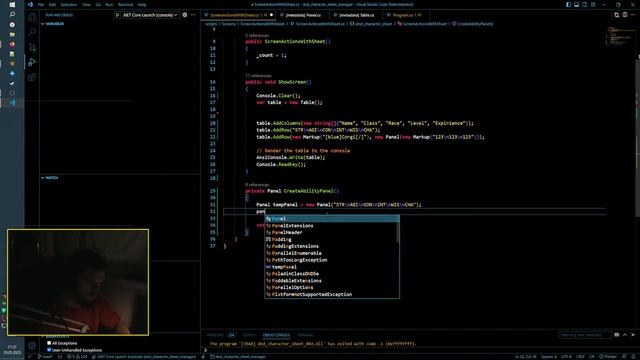Viewport: 640px width, 360px height.
Task: Open the Run and Debug view
Action: point(32,62)
